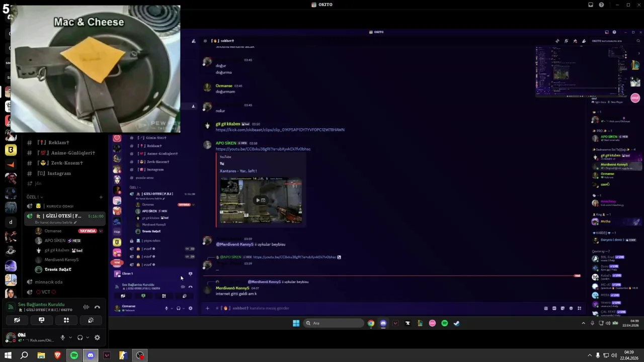The width and height of the screenshot is (644, 362).
Task: Open the inbox icon in Discord title bar
Action: [x=591, y=5]
